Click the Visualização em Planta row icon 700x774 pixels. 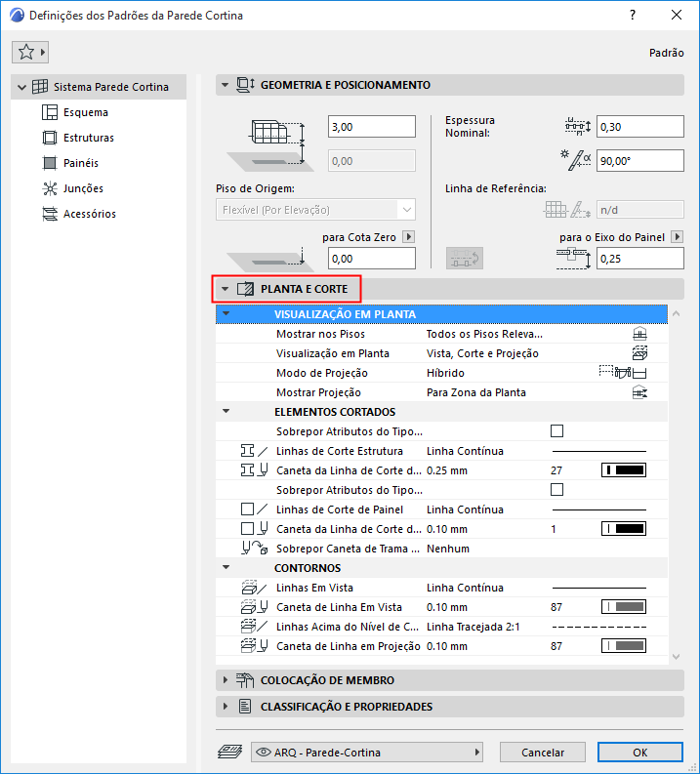click(x=639, y=353)
